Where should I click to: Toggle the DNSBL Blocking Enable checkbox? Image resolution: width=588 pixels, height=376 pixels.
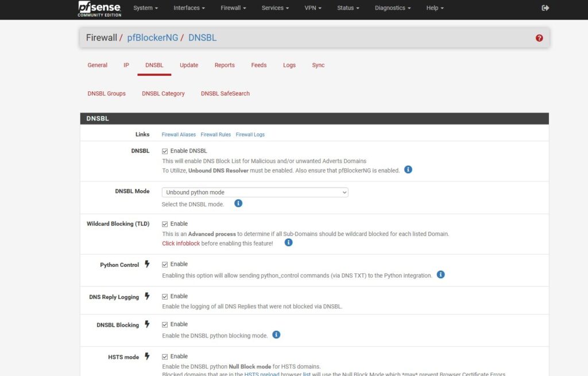(x=165, y=324)
